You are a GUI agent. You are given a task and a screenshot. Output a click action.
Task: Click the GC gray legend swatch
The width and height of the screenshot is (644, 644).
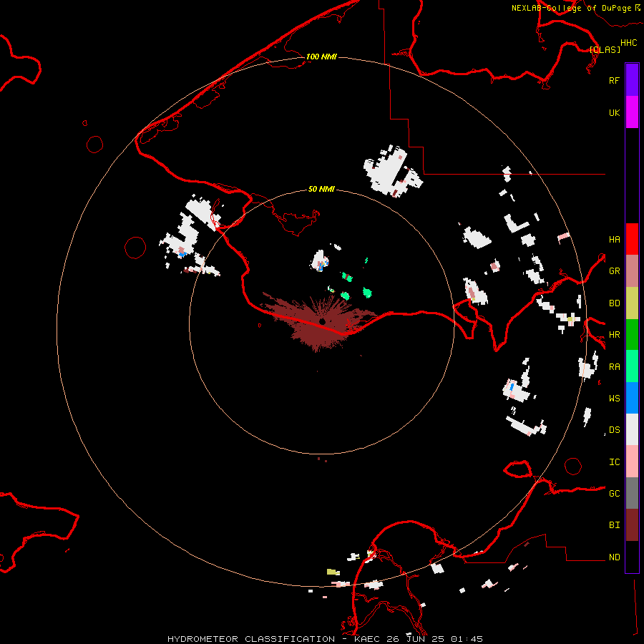pyautogui.click(x=632, y=493)
